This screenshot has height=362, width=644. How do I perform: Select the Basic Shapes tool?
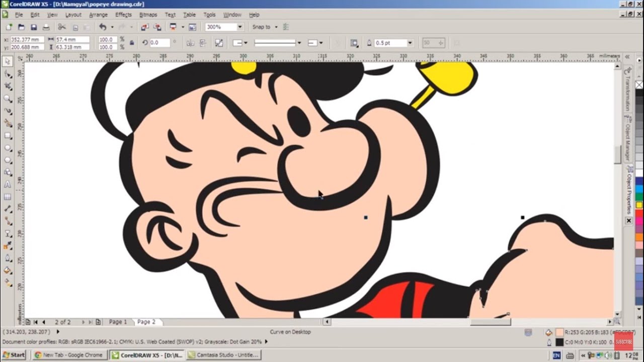point(8,172)
